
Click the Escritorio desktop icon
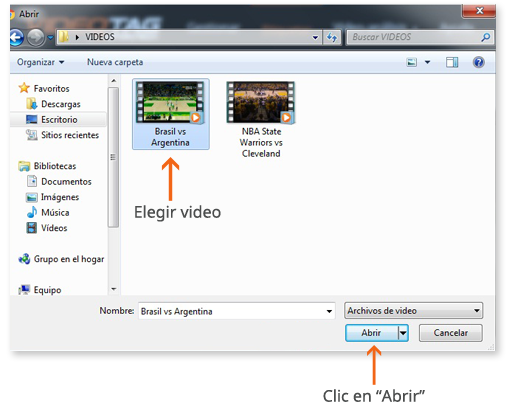click(31, 119)
